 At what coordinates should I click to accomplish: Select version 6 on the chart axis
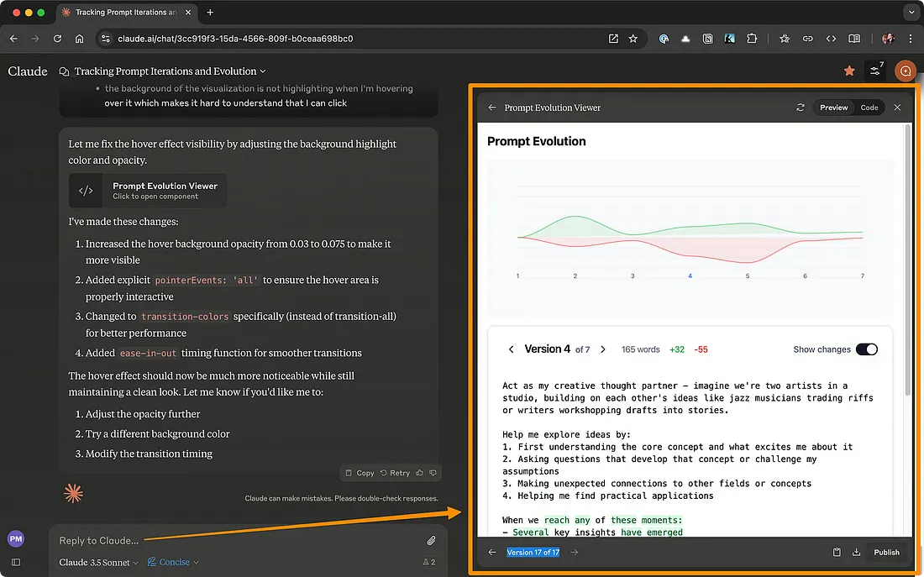(805, 276)
